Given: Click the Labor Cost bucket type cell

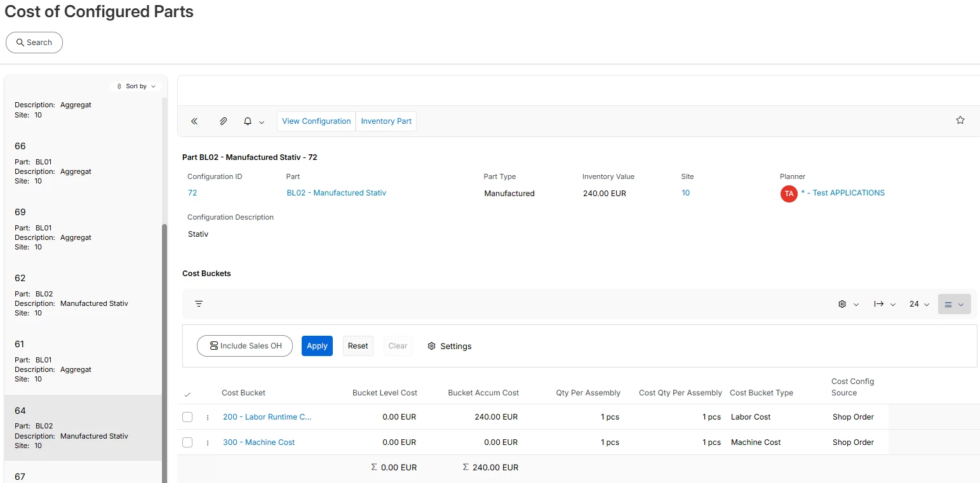Looking at the screenshot, I should click(x=751, y=417).
